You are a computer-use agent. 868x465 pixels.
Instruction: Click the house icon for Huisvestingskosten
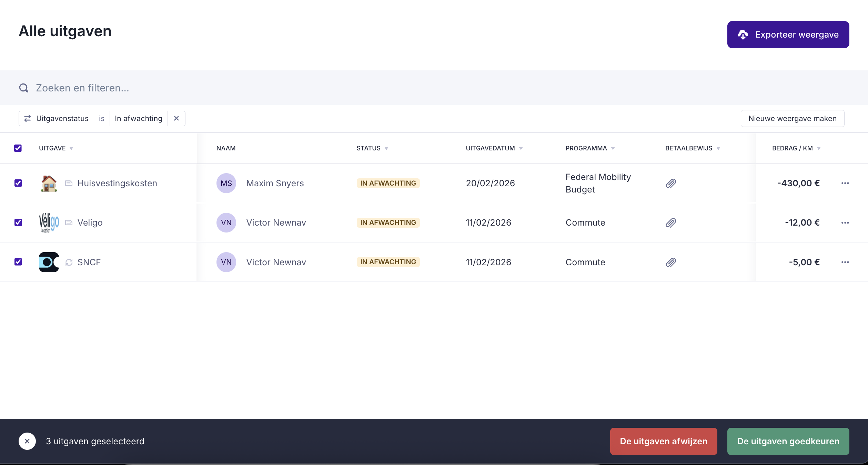click(x=49, y=183)
